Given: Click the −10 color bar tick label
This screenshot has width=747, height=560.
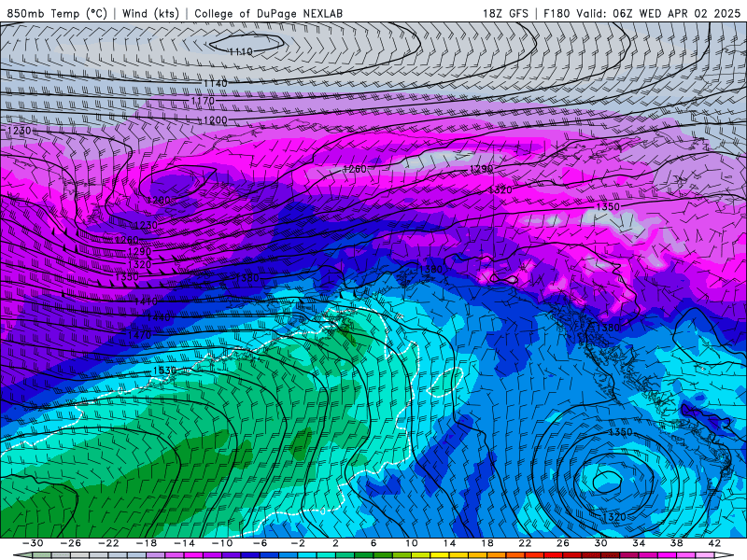Looking at the screenshot, I should click(x=222, y=543).
